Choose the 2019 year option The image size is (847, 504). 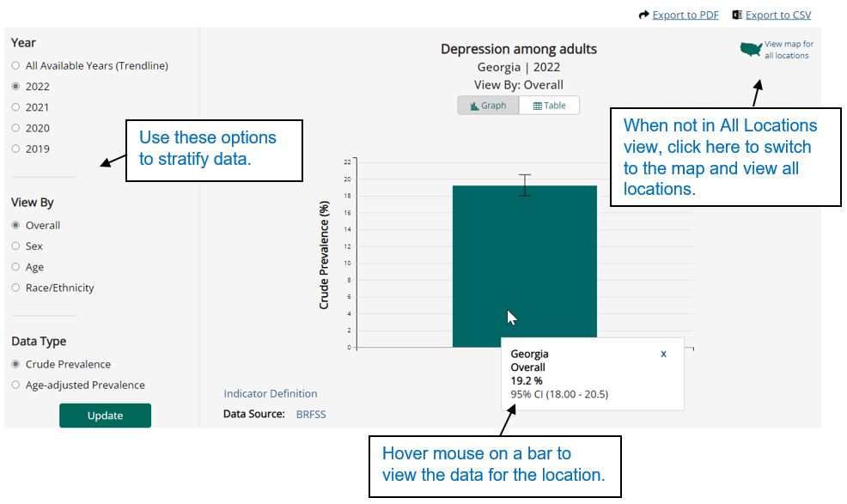tap(15, 149)
